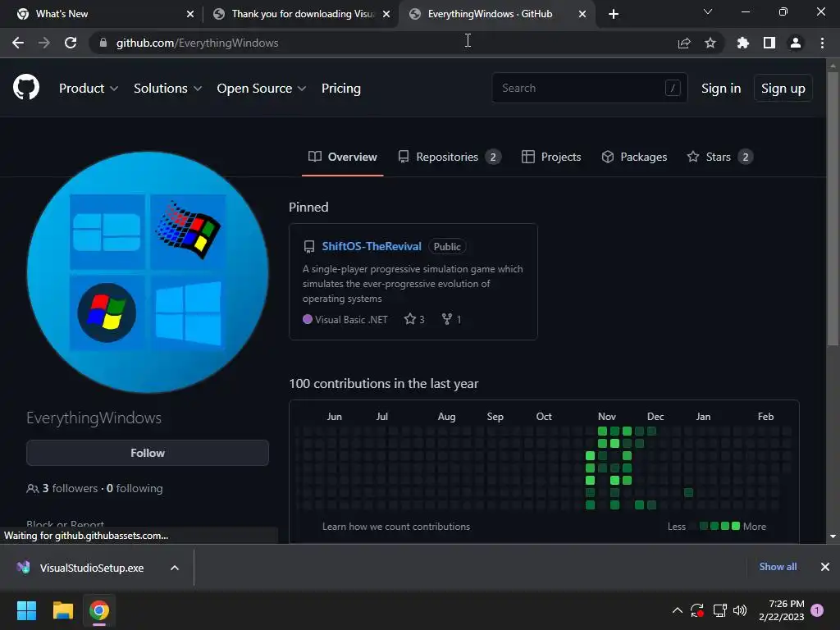Open a new browser tab

(x=614, y=14)
